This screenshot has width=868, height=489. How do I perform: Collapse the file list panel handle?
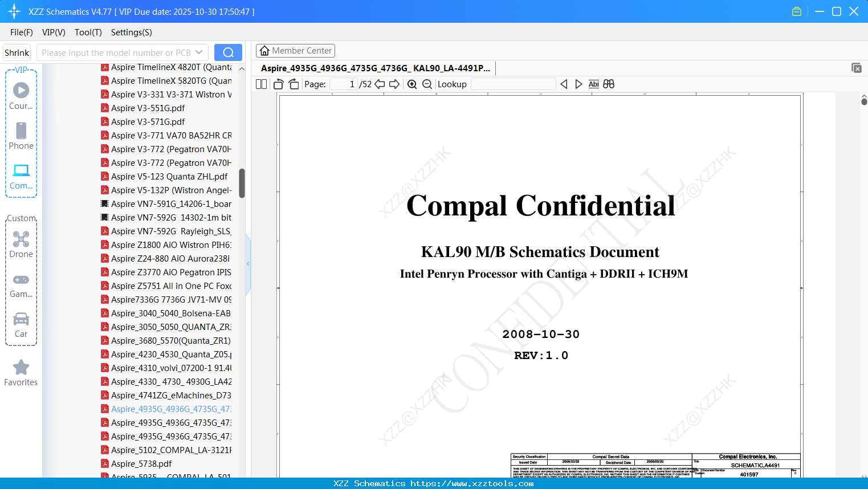[x=248, y=264]
